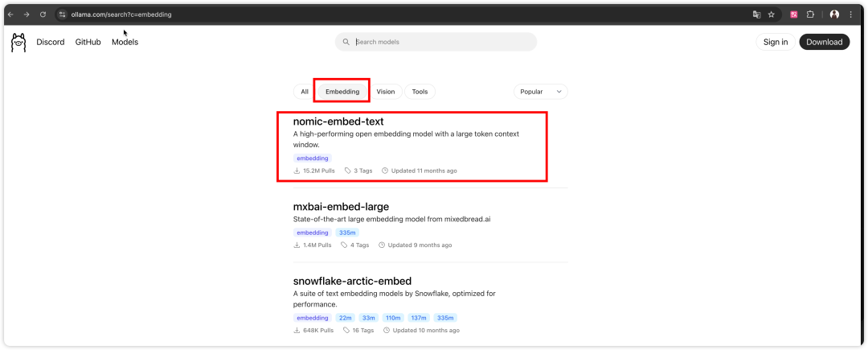Open Chrome three-dot menu
This screenshot has width=868, height=350.
[851, 14]
